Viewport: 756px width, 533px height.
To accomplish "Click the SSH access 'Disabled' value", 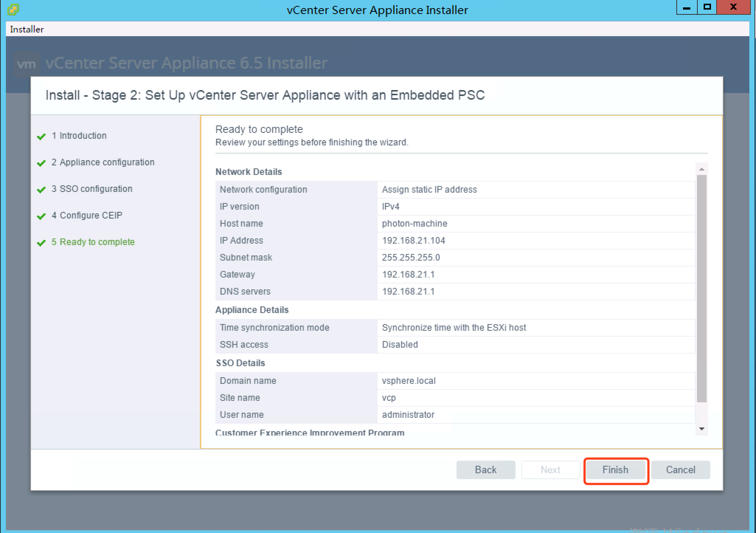I will pyautogui.click(x=400, y=344).
